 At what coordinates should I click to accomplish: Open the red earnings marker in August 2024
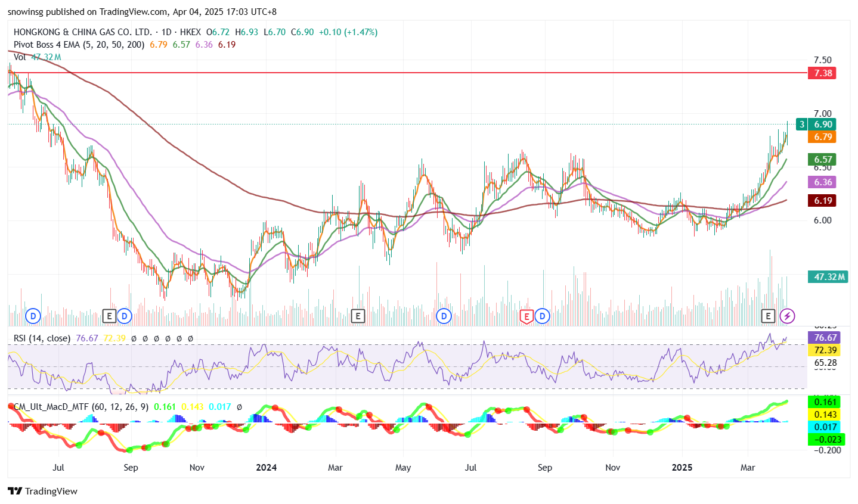[x=526, y=316]
